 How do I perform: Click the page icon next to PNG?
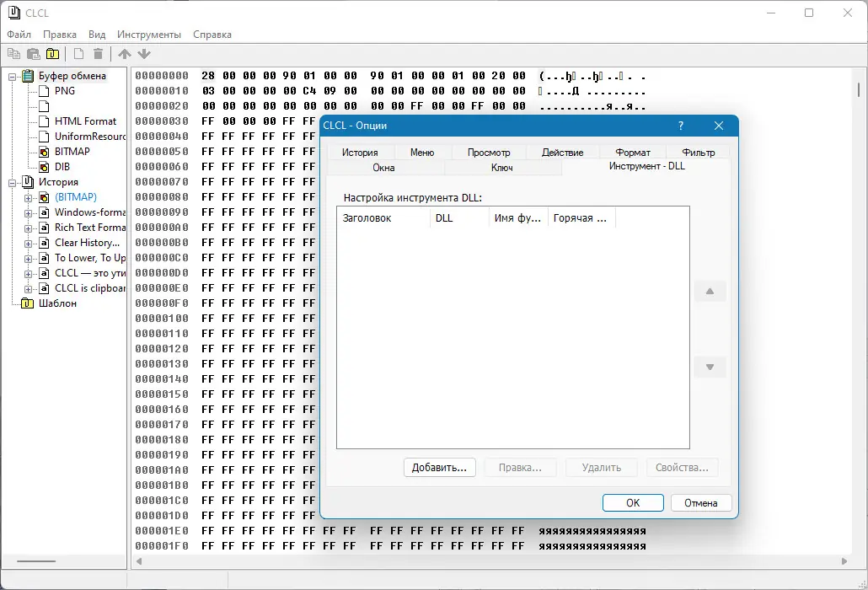point(45,91)
